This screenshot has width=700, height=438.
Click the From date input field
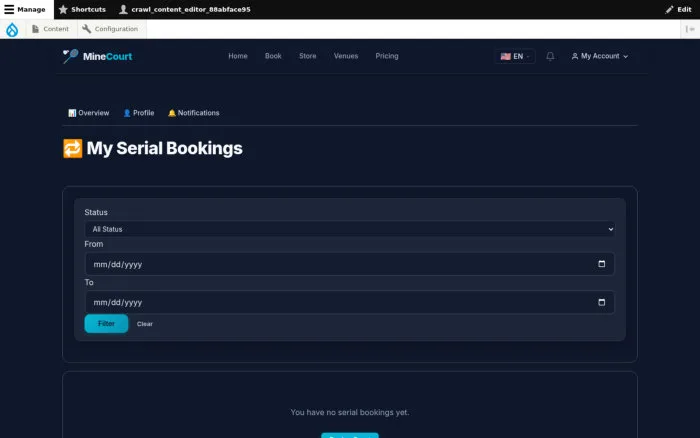(x=350, y=264)
